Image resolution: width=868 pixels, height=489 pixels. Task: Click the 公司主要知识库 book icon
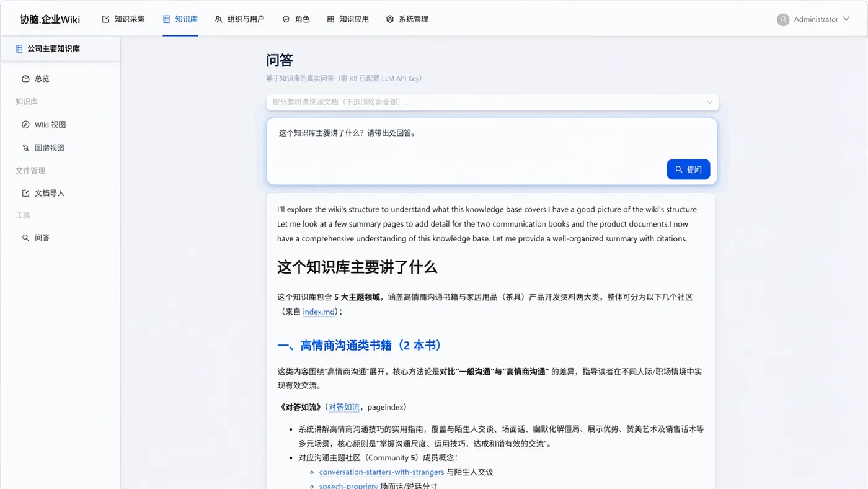pyautogui.click(x=19, y=48)
